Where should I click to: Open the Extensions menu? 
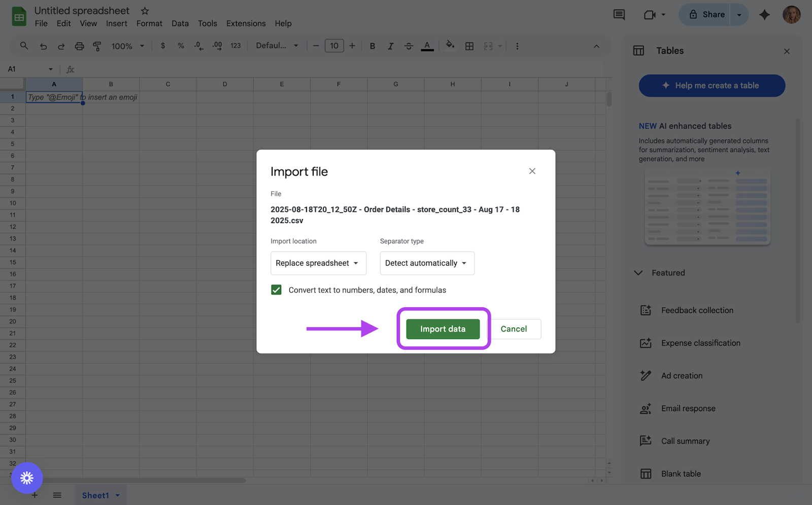click(246, 23)
